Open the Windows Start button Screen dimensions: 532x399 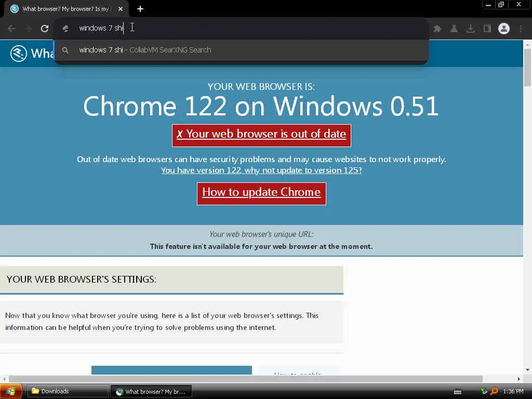tap(11, 391)
